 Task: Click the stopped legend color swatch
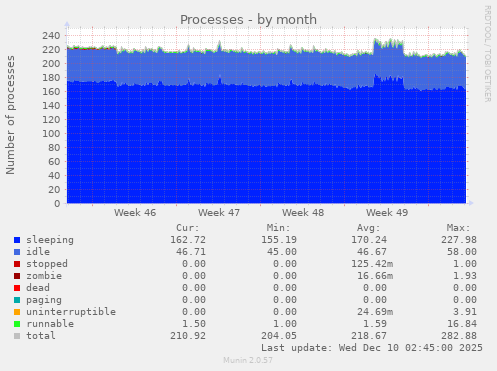[x=17, y=264]
